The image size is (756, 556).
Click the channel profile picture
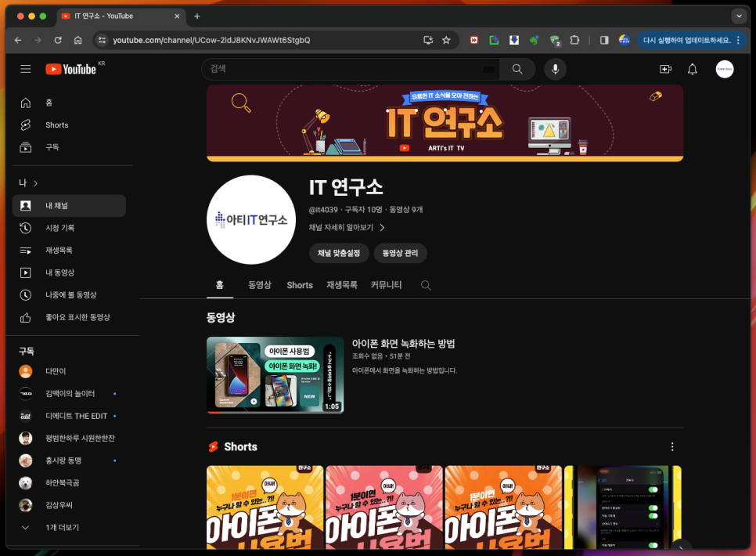[251, 219]
